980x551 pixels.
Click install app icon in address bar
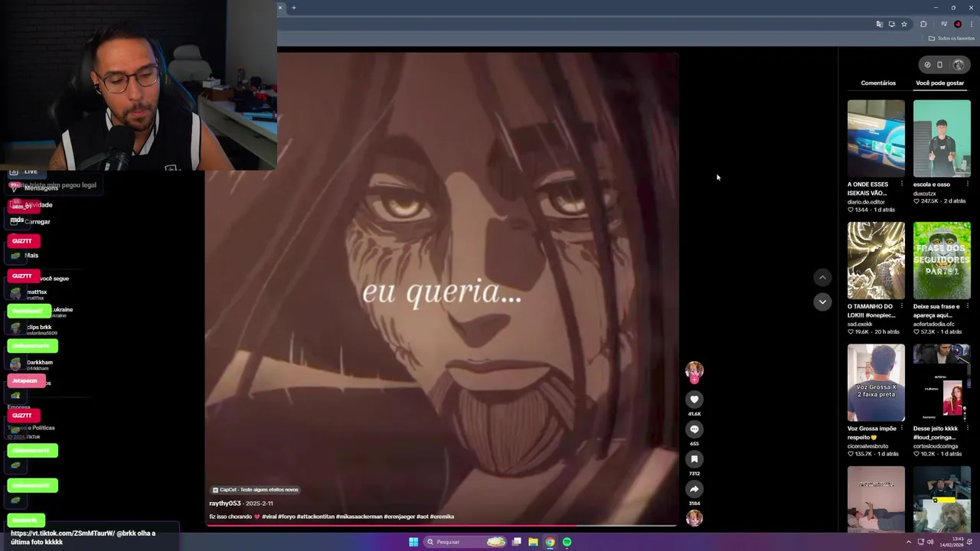pyautogui.click(x=892, y=24)
